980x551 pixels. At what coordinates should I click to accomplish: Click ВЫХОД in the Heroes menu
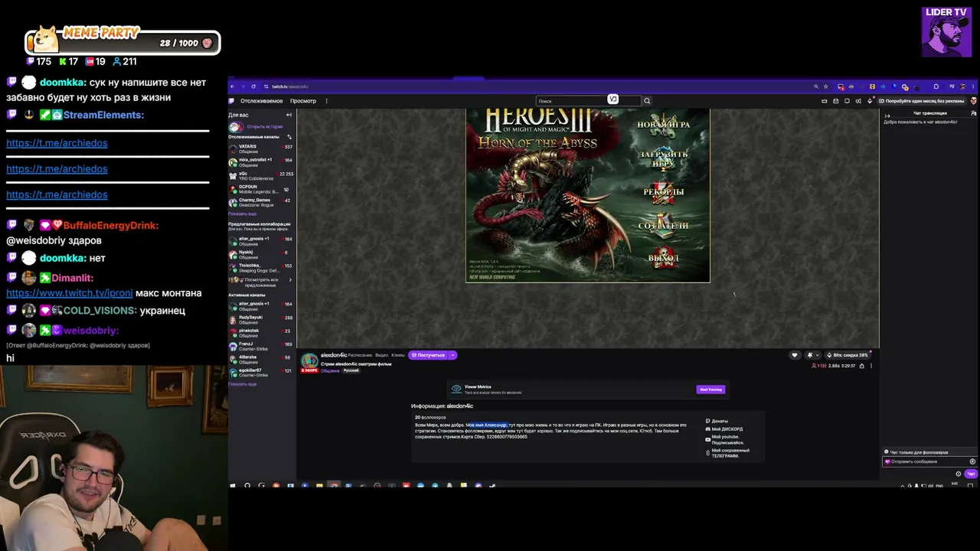tap(664, 258)
